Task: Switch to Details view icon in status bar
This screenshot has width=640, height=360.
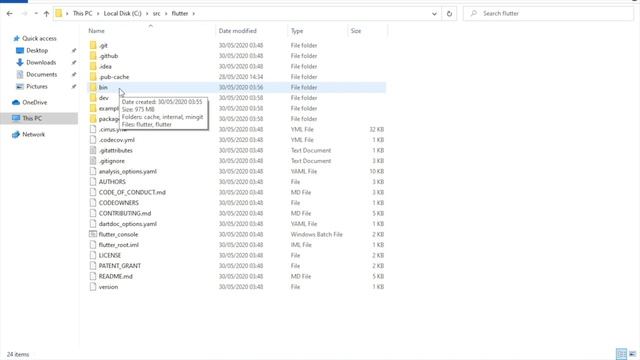Action: [x=621, y=354]
